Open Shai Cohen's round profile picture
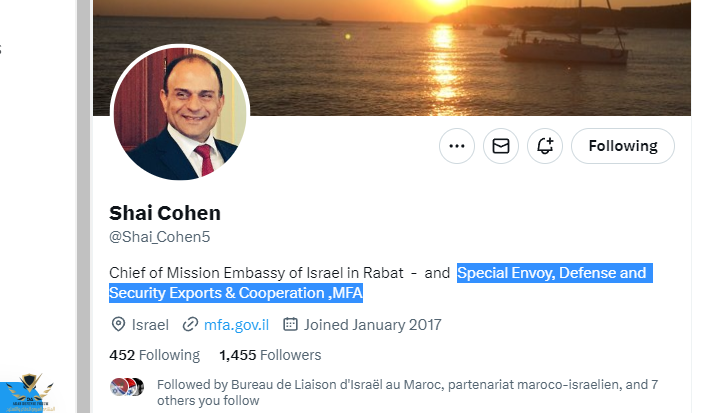Image resolution: width=705 pixels, height=413 pixels. (x=180, y=112)
